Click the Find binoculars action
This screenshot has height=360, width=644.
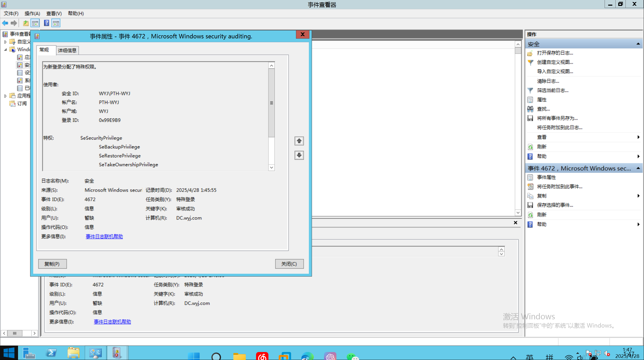click(x=543, y=109)
